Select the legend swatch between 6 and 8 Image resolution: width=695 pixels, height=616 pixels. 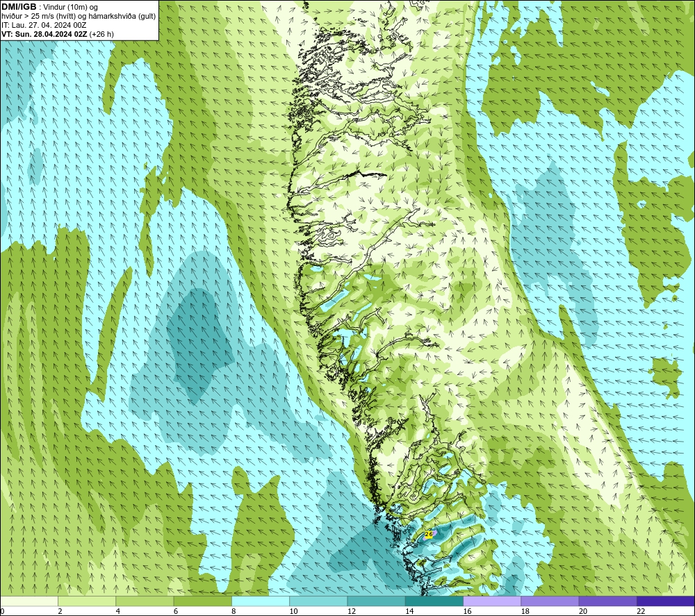pyautogui.click(x=202, y=601)
